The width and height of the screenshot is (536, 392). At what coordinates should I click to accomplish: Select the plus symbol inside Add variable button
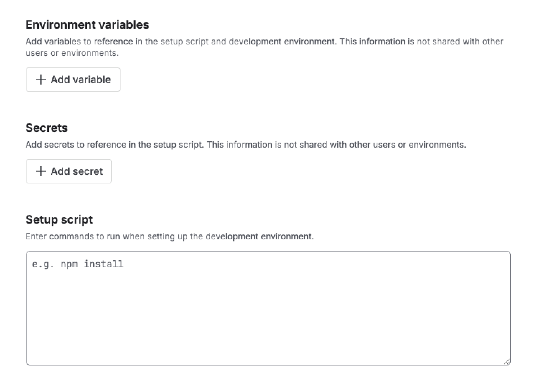point(41,80)
